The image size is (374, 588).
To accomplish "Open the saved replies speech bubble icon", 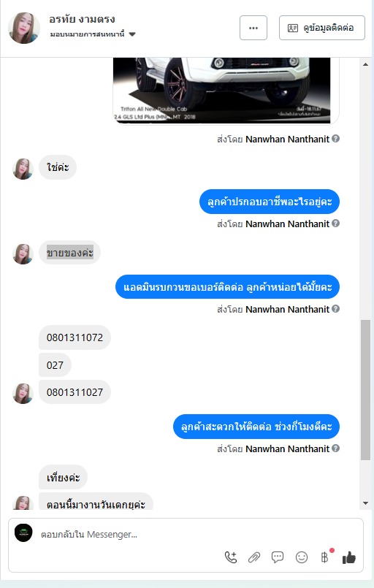I will click(278, 557).
